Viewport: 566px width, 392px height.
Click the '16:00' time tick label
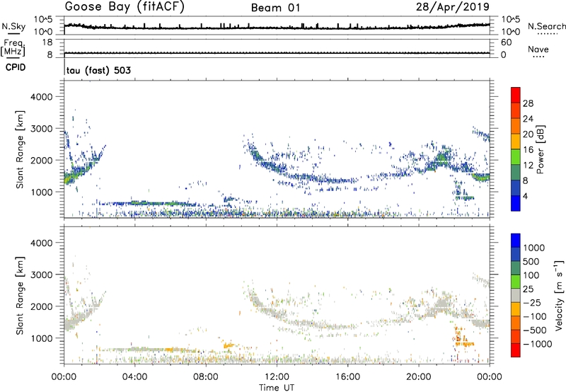347,377
